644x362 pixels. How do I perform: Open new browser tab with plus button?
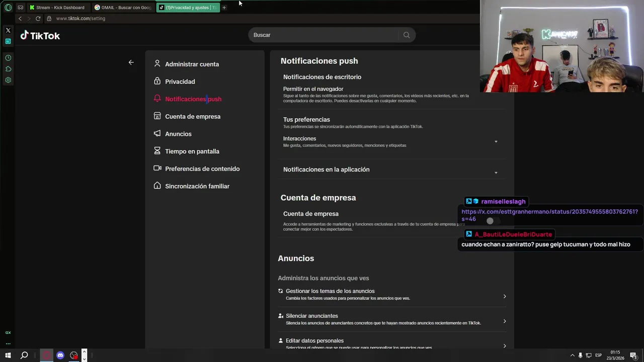click(224, 8)
